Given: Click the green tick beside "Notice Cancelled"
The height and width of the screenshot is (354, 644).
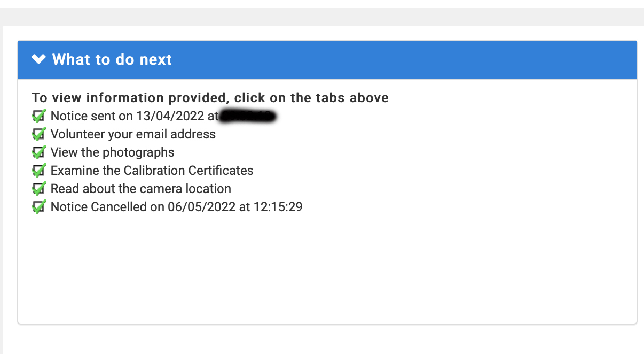Looking at the screenshot, I should click(38, 207).
